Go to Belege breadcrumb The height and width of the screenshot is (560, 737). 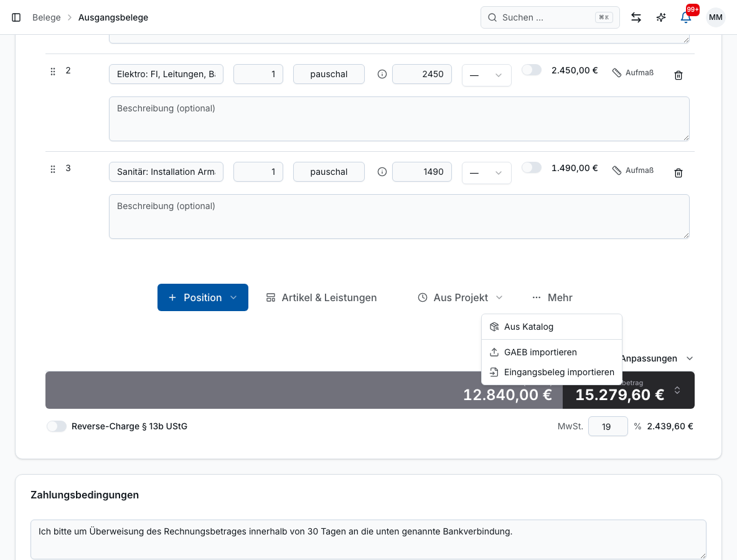[x=47, y=17]
